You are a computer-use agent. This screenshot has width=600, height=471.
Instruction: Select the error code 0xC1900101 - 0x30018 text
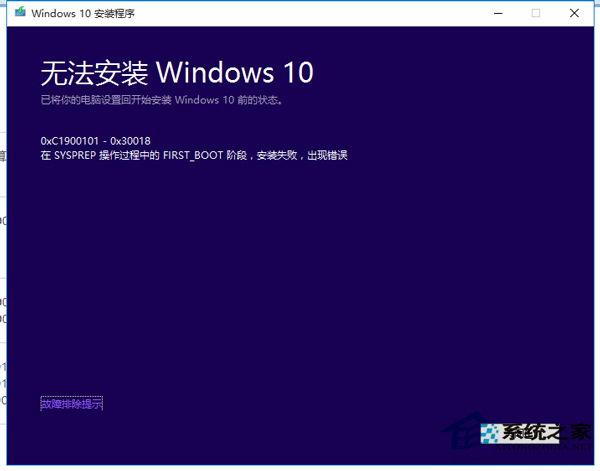96,141
